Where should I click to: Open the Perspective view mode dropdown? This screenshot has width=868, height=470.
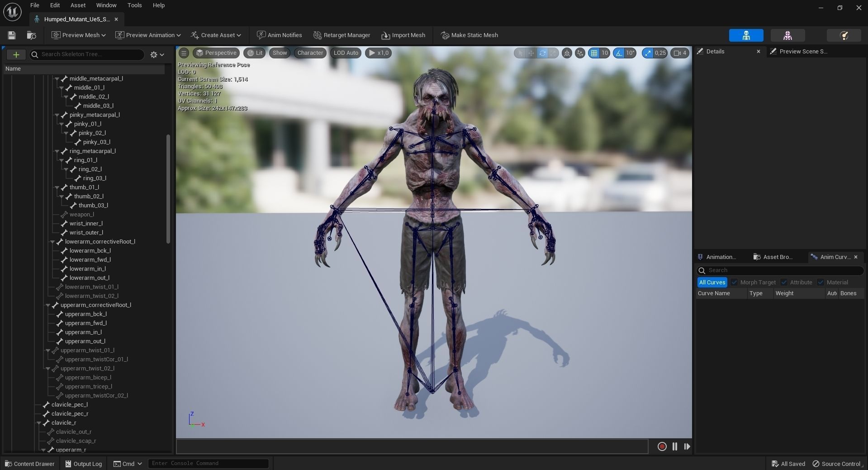pyautogui.click(x=216, y=53)
